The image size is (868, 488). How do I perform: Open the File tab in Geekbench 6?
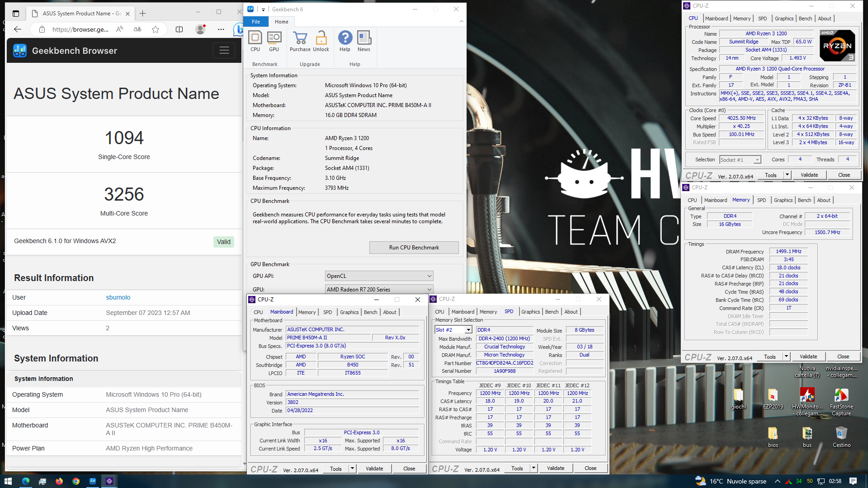[x=256, y=22]
